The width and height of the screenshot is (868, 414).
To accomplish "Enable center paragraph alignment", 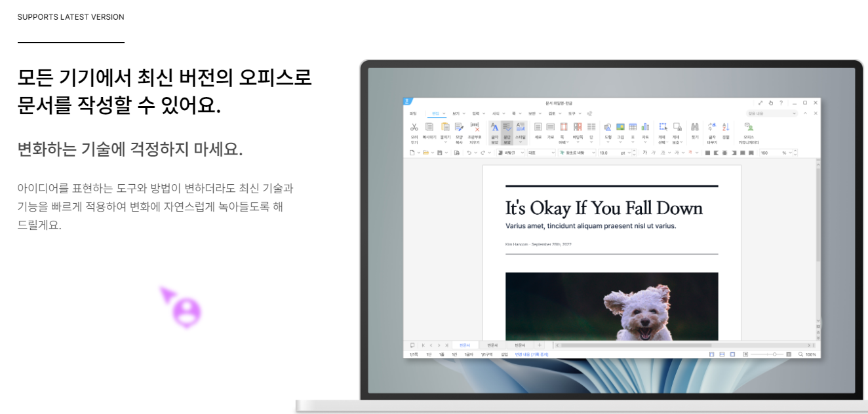I will click(725, 152).
